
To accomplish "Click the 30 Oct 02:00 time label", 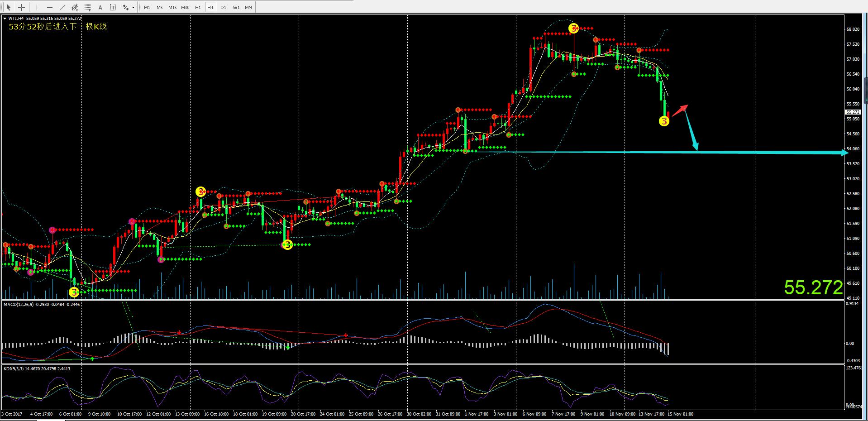I will coord(419,414).
